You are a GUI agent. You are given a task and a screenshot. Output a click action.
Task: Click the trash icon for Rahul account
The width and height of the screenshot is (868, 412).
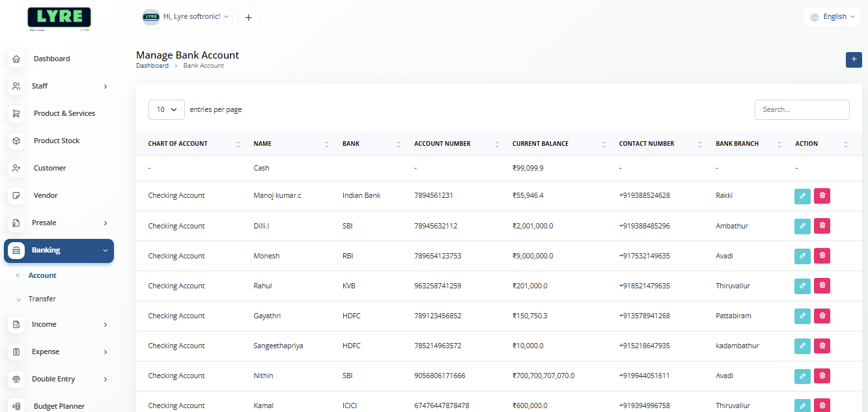[822, 286]
